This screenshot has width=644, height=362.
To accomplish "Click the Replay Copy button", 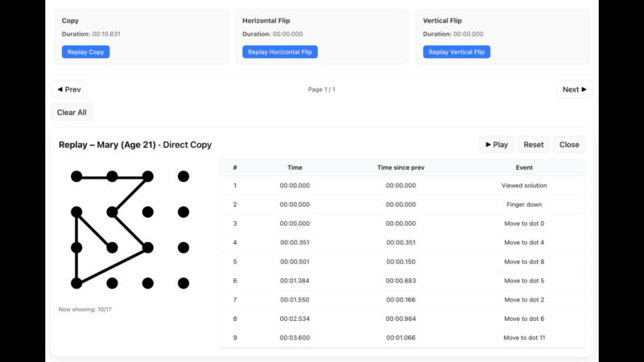I will (85, 52).
